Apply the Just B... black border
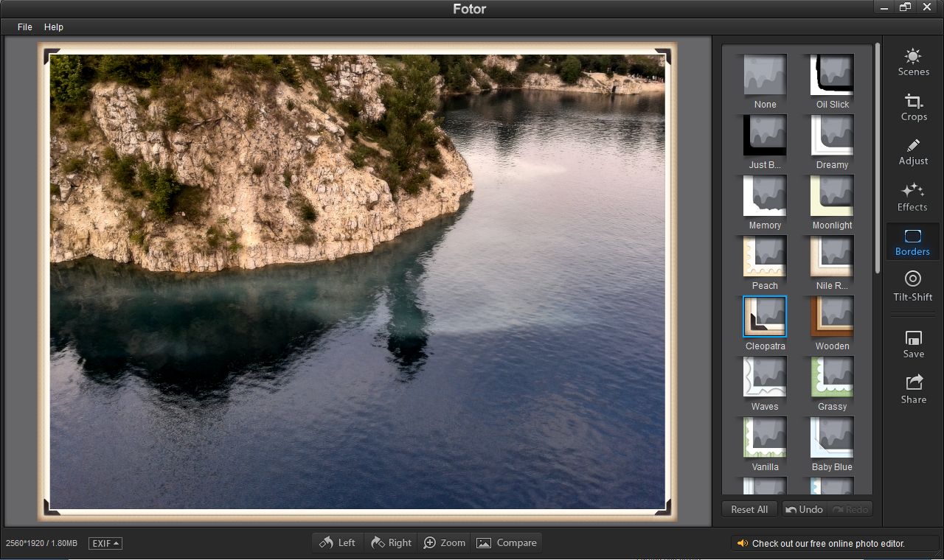 (x=765, y=136)
